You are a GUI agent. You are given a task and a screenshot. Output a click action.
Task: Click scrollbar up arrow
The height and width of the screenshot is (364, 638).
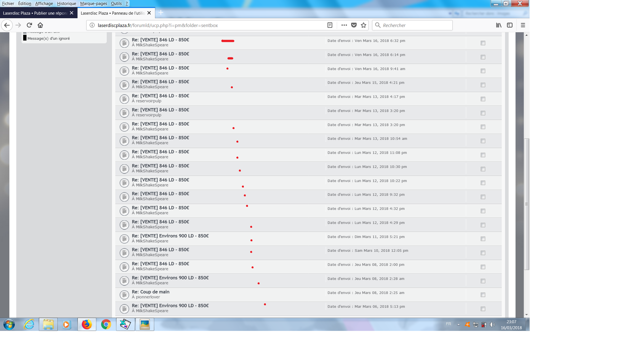pos(527,35)
